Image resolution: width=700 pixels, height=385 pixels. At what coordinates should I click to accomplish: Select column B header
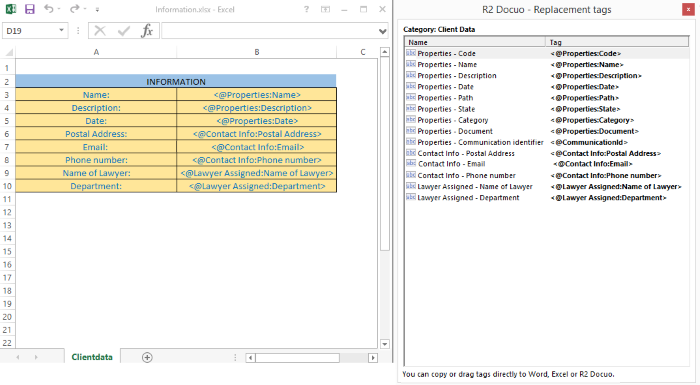[257, 52]
